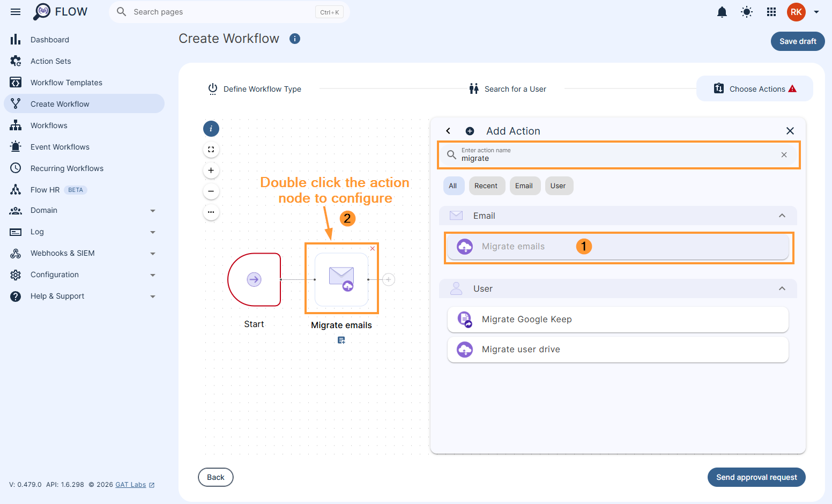Click the plus icon beside Add Action
Image resolution: width=832 pixels, height=504 pixels.
point(470,131)
